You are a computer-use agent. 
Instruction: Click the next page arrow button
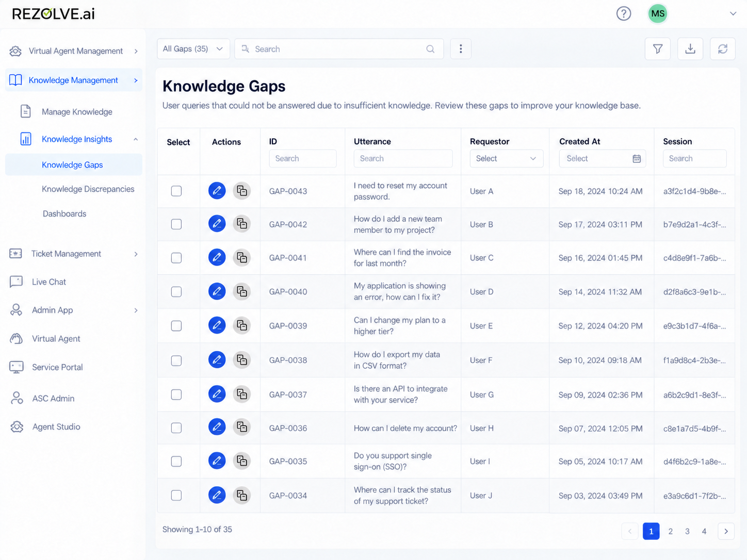pos(726,531)
